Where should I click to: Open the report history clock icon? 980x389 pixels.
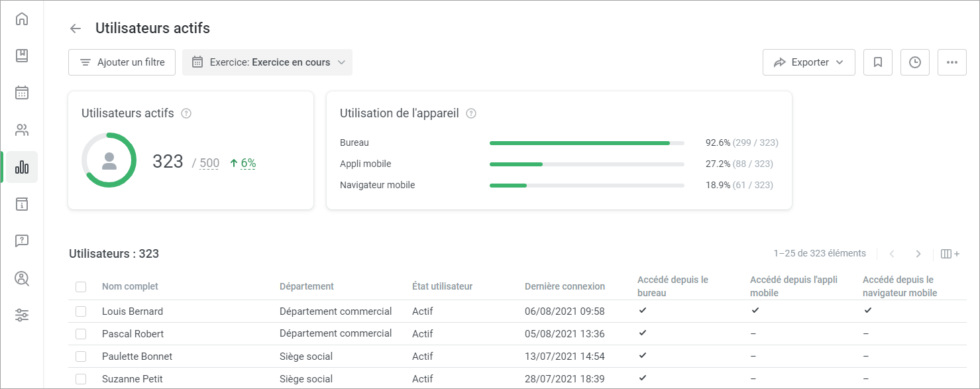tap(914, 62)
